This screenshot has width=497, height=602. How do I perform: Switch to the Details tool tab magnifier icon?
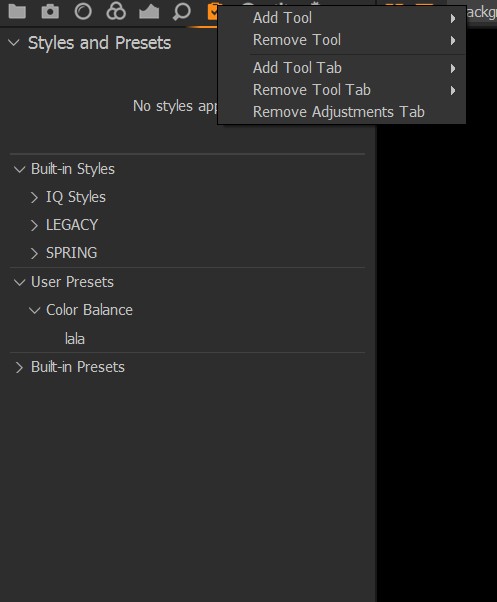pos(182,12)
